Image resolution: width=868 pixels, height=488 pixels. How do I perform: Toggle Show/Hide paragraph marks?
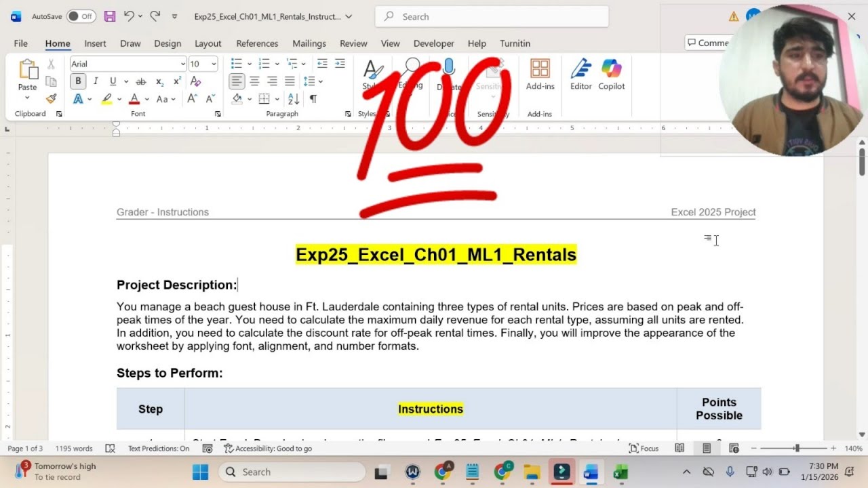pos(313,99)
